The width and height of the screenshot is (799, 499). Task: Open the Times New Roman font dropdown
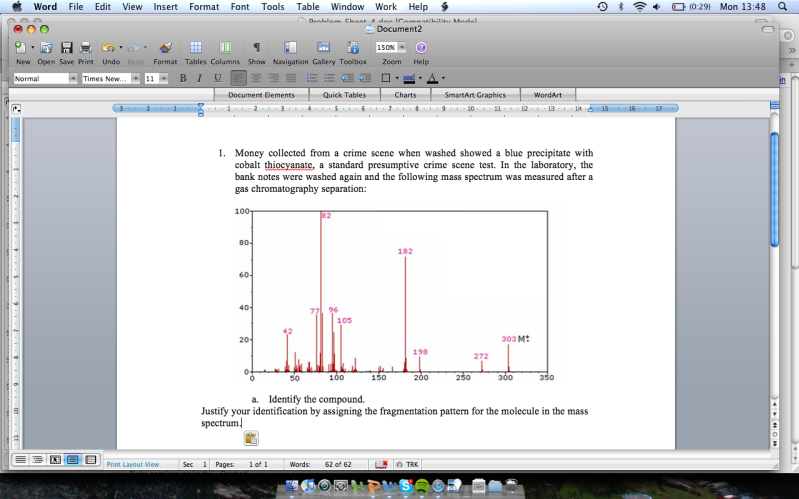(135, 78)
